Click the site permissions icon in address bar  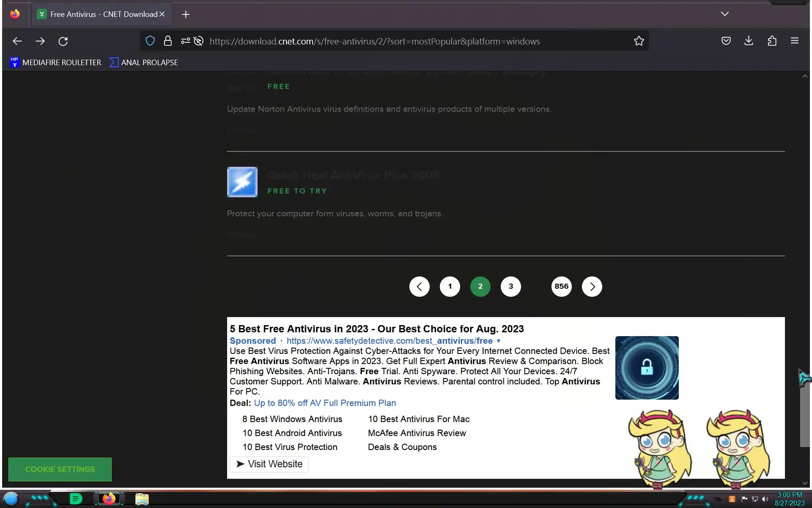185,41
